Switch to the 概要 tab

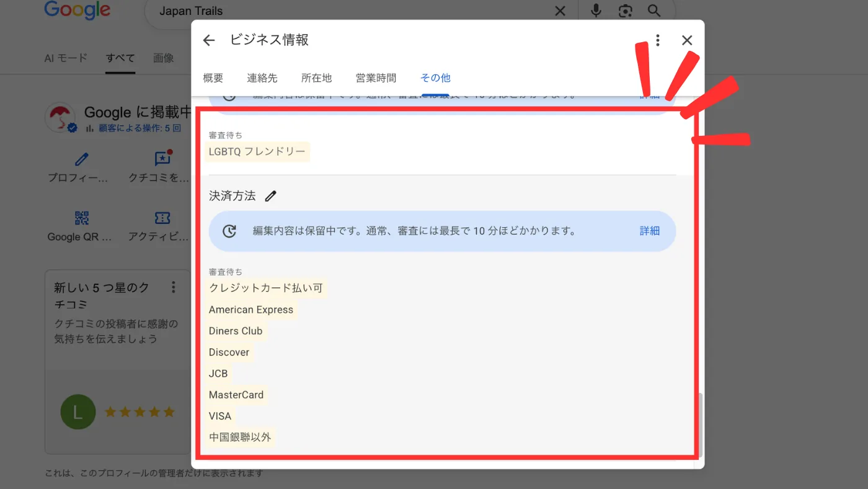[213, 78]
